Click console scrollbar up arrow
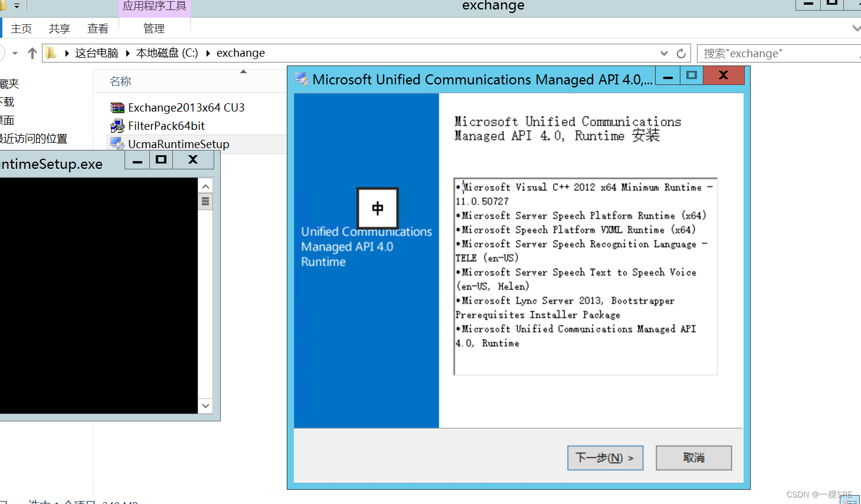 click(205, 186)
